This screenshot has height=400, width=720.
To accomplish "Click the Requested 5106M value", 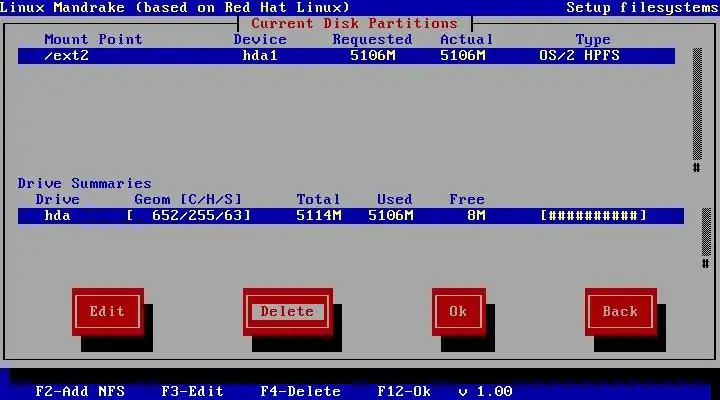I will (373, 56).
